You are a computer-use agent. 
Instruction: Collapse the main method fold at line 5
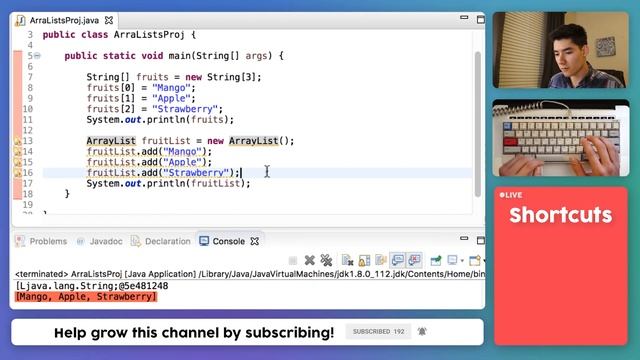[x=37, y=56]
